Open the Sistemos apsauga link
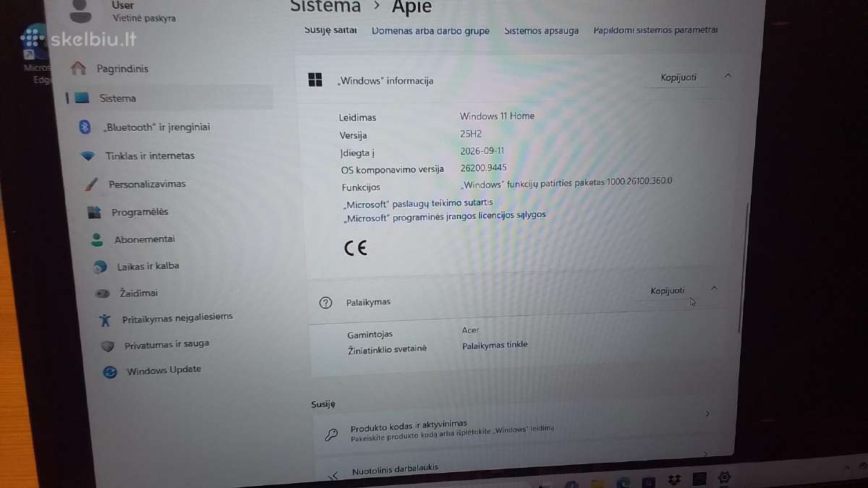This screenshot has height=488, width=868. (541, 31)
